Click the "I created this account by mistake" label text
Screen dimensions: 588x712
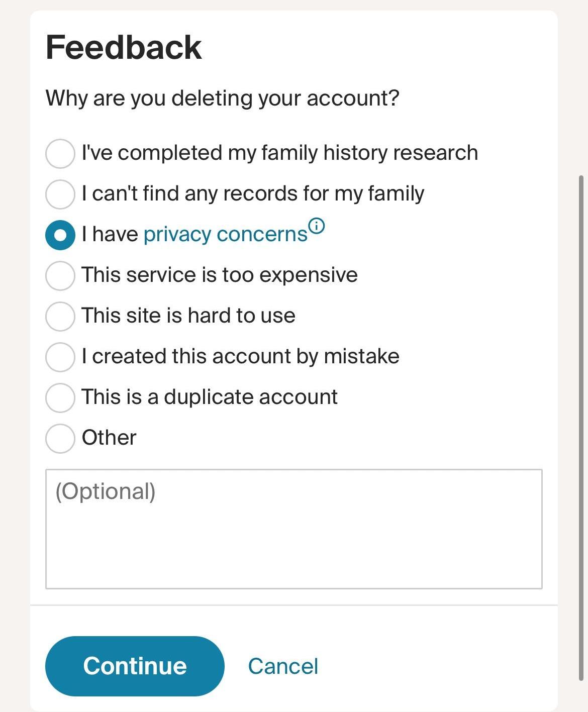click(x=240, y=357)
